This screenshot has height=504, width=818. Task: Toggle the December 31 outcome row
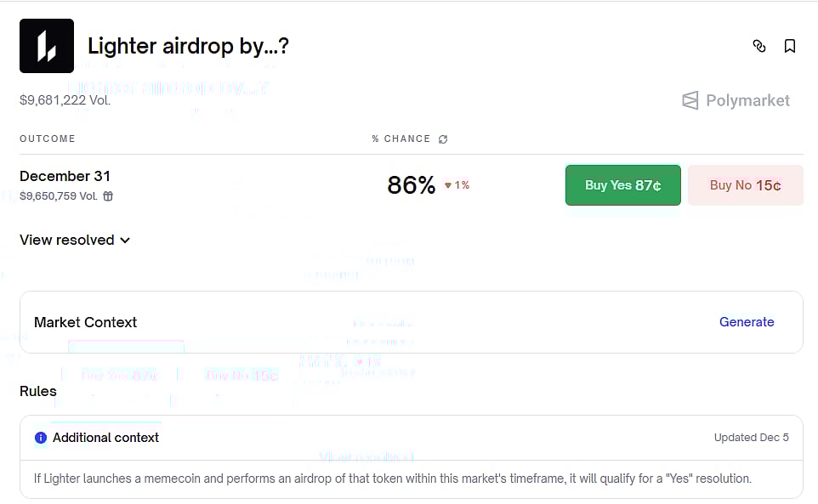coord(65,176)
